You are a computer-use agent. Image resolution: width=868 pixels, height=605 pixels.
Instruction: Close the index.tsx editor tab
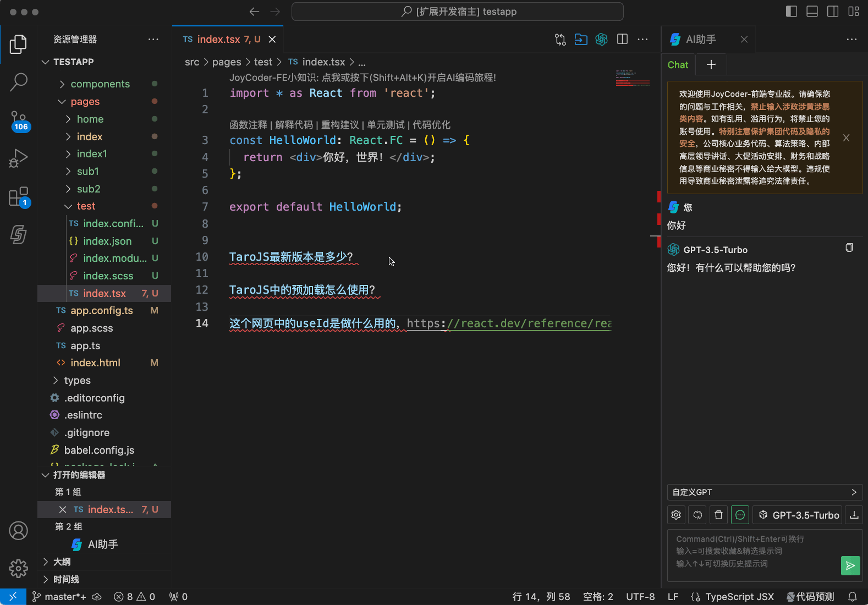click(272, 40)
